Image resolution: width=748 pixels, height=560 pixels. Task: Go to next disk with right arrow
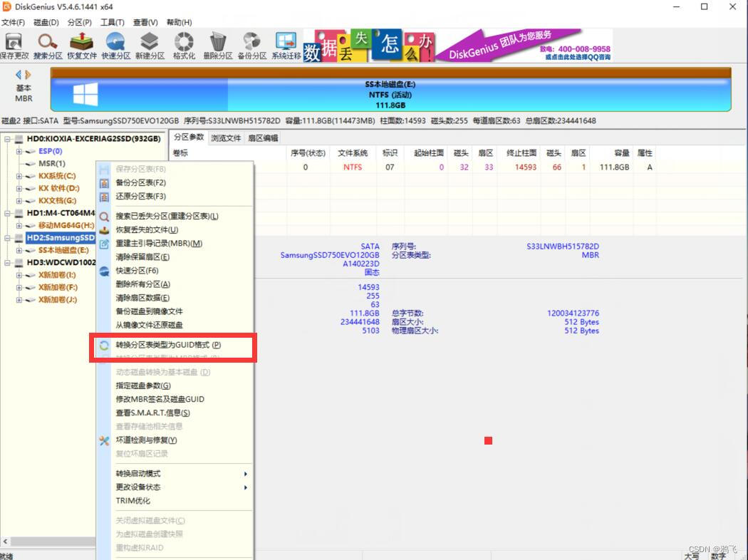[x=28, y=74]
